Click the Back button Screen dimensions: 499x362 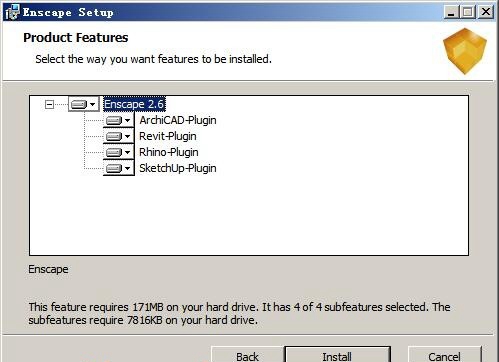click(x=247, y=355)
